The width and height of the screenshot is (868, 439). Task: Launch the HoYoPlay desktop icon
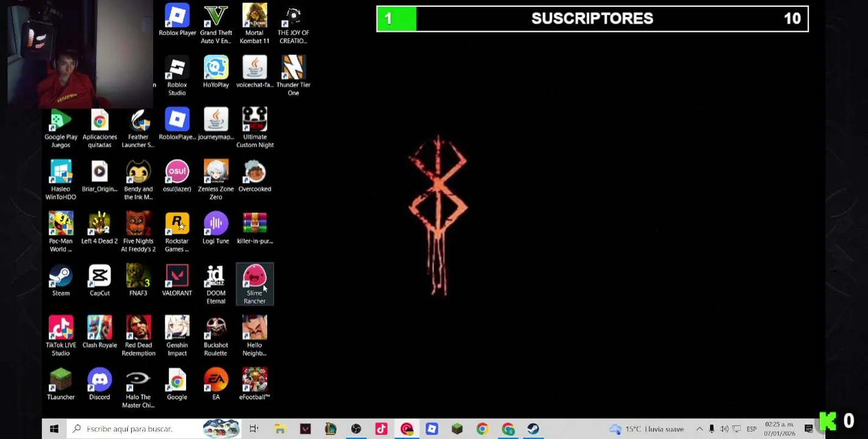coord(215,72)
